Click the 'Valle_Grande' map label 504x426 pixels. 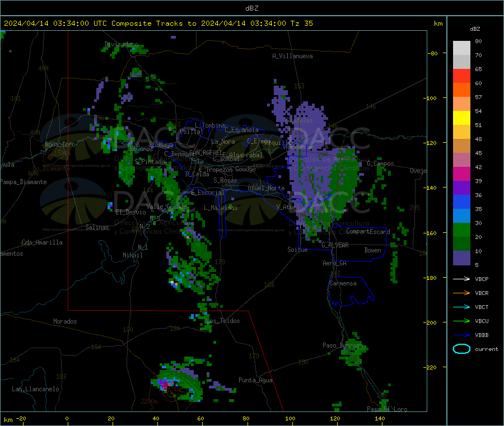(x=166, y=207)
